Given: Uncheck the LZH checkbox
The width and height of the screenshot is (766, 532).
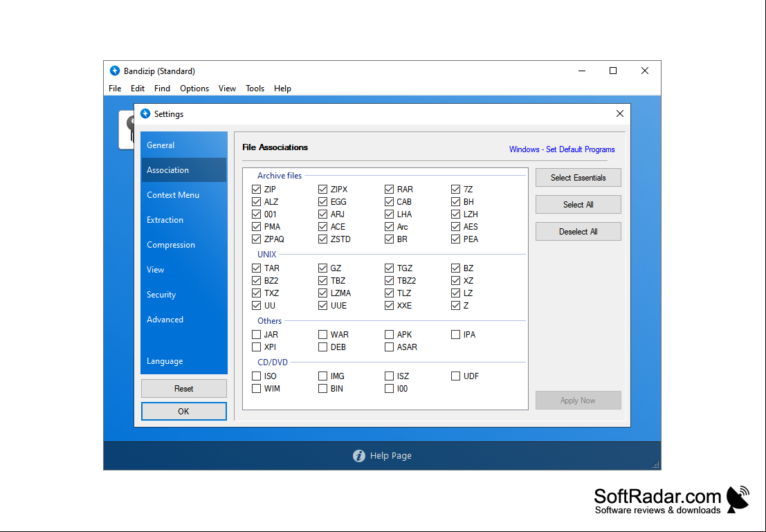Looking at the screenshot, I should click(x=456, y=214).
